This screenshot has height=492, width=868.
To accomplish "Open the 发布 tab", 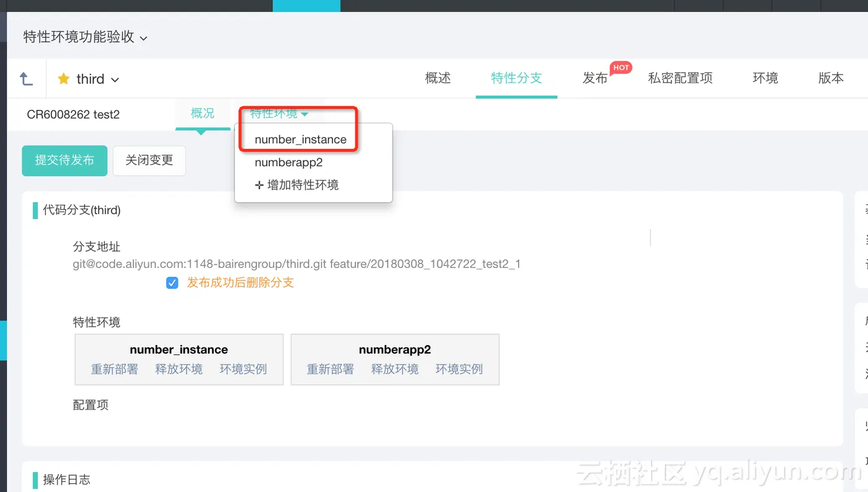I will tap(595, 78).
